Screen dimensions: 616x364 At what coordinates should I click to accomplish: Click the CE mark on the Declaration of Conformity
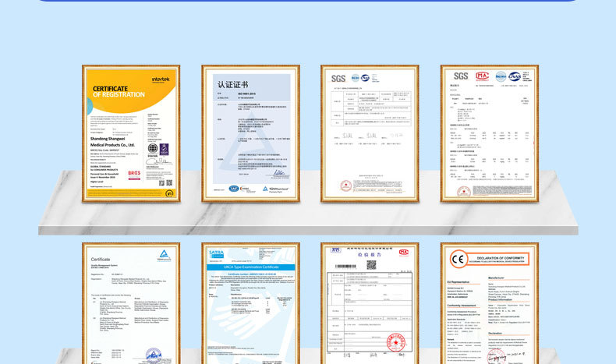458,259
